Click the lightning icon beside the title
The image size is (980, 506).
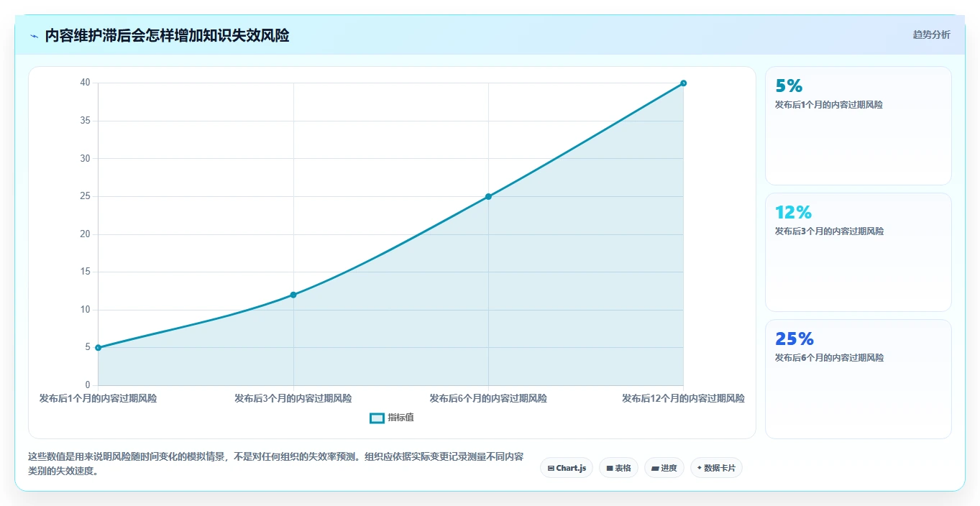[35, 36]
